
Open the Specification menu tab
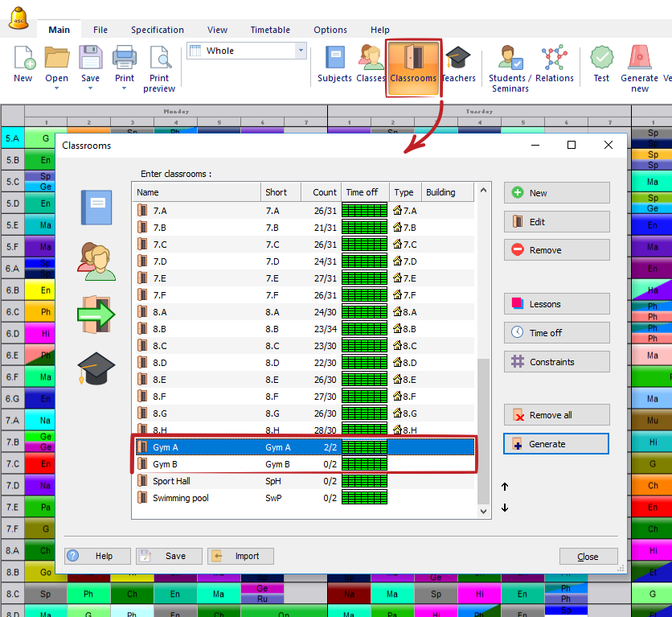coord(158,30)
